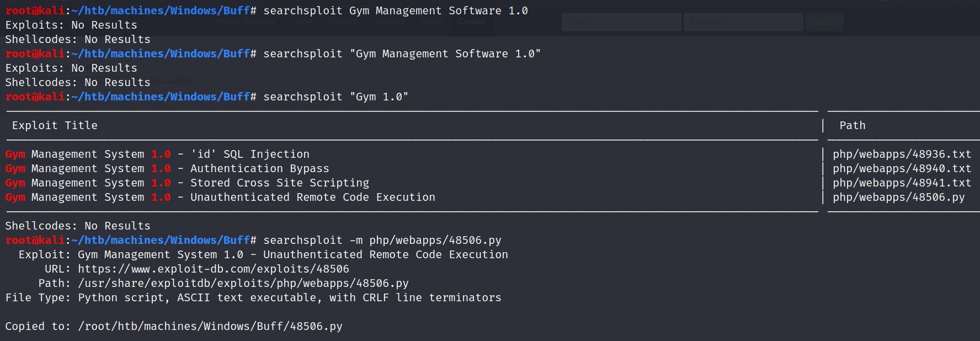Screen dimensions: 980x341
Task: Click the faint Home navigation item
Action: 302,22
